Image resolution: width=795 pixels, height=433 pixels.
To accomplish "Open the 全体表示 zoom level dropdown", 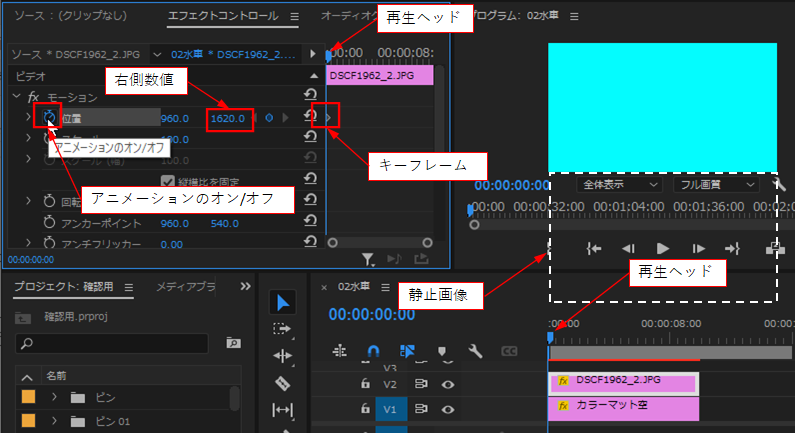I will coord(619,185).
